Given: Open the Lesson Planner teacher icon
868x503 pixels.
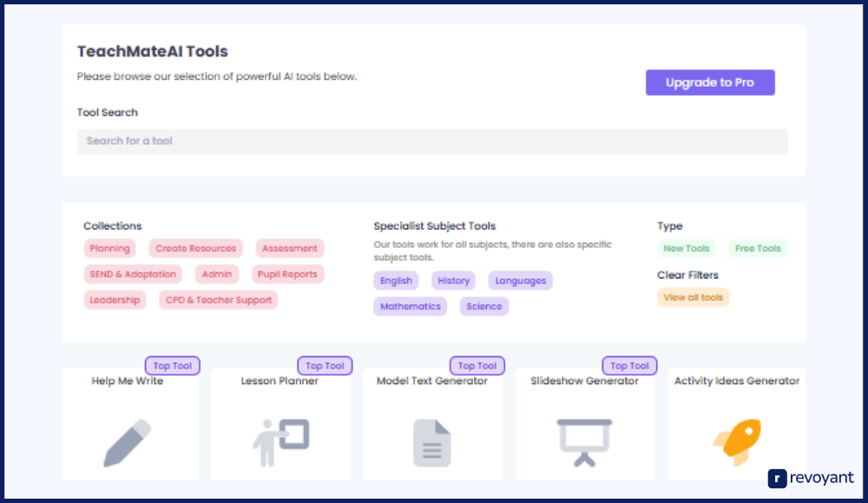Looking at the screenshot, I should click(x=280, y=442).
